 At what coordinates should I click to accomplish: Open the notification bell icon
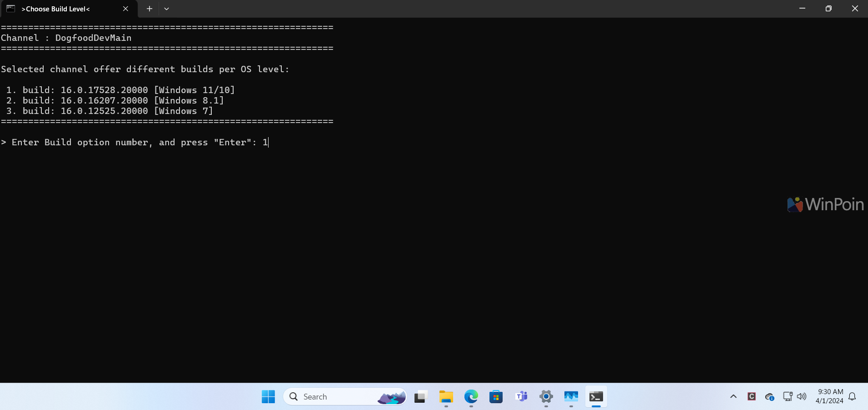[853, 396]
